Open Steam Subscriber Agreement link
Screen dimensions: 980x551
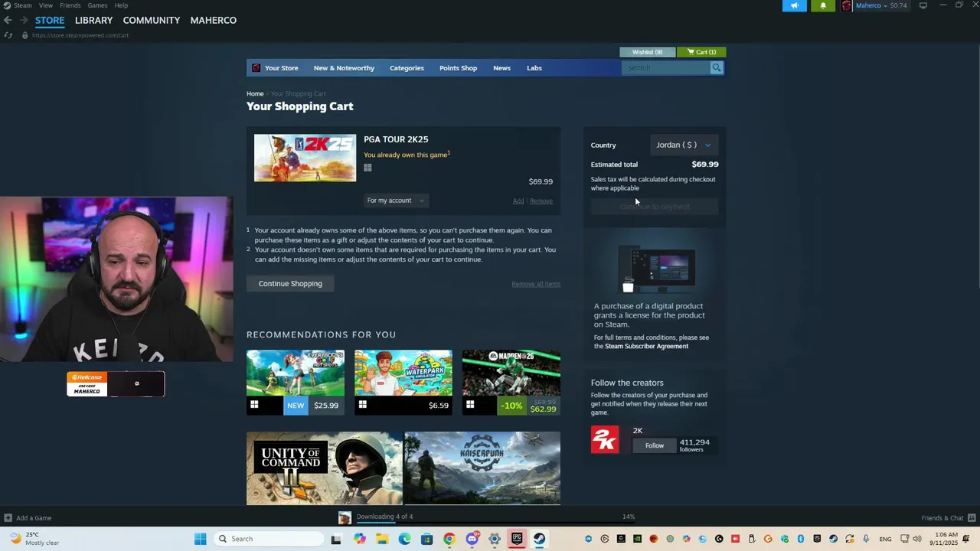[x=646, y=346]
